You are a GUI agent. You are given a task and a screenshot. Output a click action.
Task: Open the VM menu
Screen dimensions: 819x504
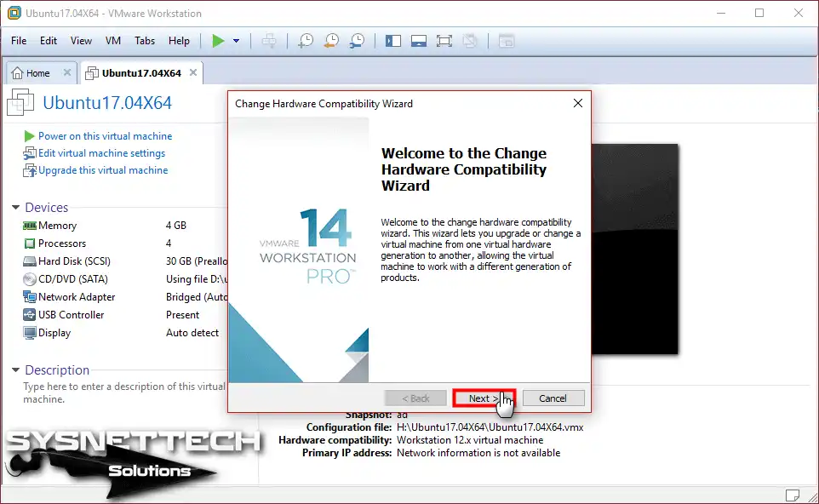click(113, 41)
